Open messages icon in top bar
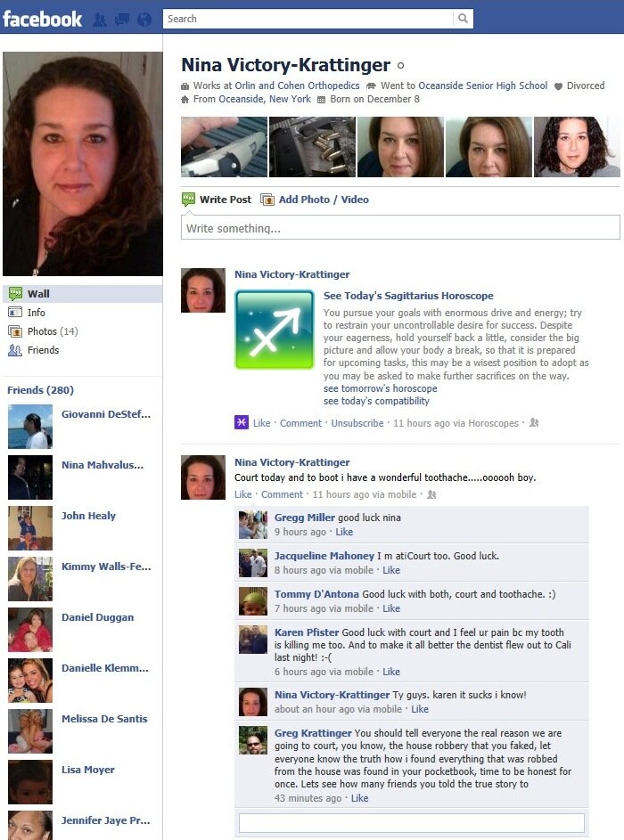The width and height of the screenshot is (624, 840). tap(122, 20)
